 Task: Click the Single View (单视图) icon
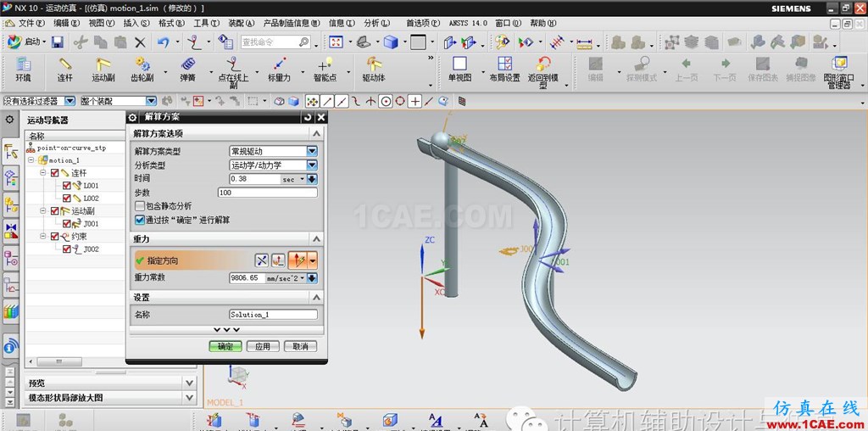pos(459,70)
